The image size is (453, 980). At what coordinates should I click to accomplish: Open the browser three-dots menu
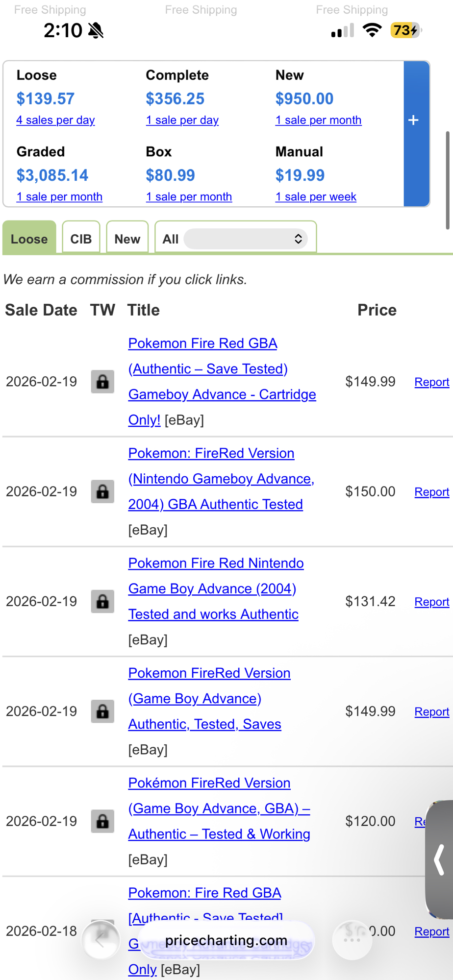(x=352, y=940)
